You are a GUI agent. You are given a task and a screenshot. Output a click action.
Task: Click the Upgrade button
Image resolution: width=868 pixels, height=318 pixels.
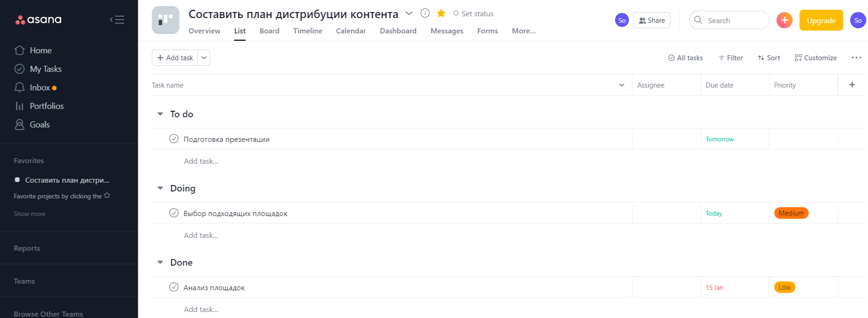tap(821, 20)
